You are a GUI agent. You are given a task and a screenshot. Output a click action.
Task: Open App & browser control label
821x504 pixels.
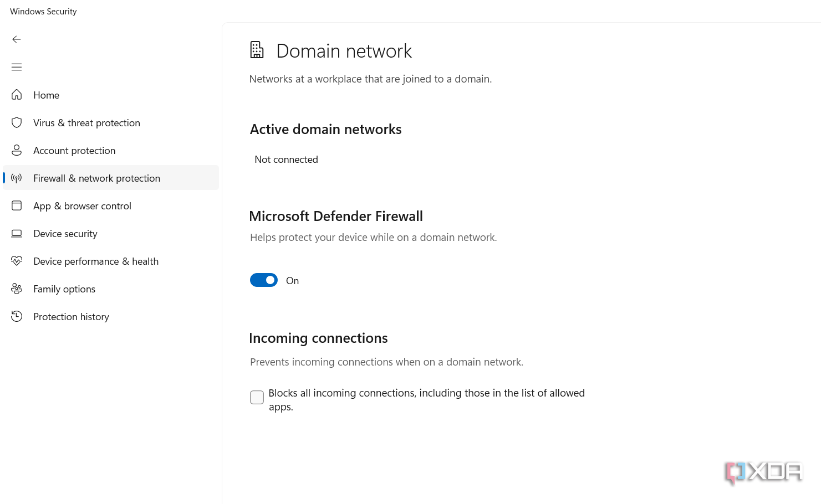(82, 206)
